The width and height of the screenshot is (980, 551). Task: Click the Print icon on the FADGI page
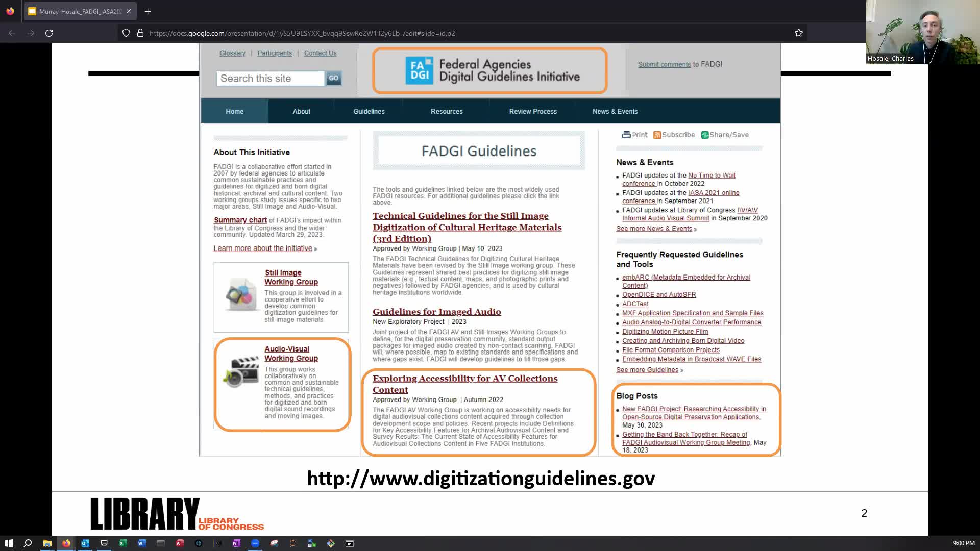point(626,135)
